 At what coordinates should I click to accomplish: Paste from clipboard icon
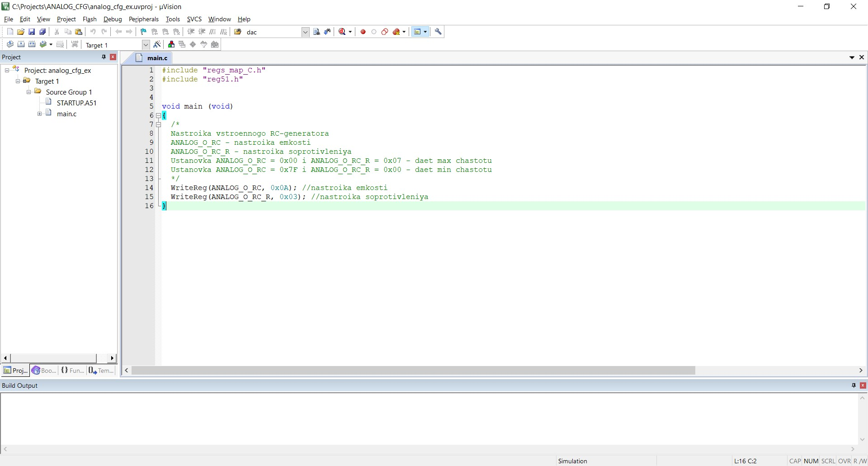79,32
